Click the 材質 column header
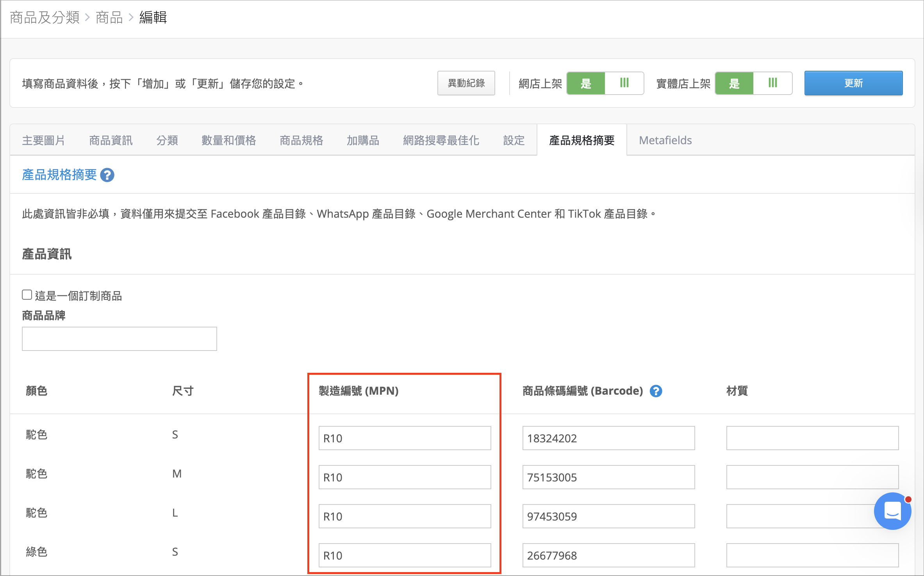 click(x=737, y=391)
